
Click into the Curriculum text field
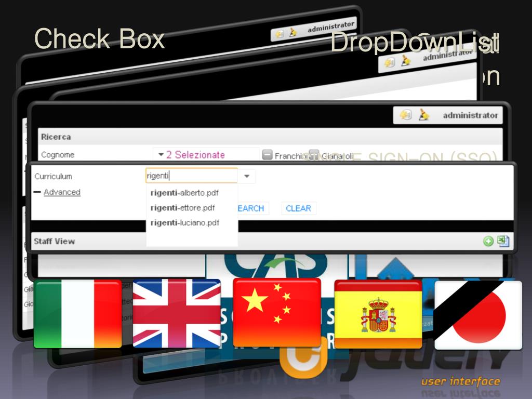pyautogui.click(x=192, y=176)
